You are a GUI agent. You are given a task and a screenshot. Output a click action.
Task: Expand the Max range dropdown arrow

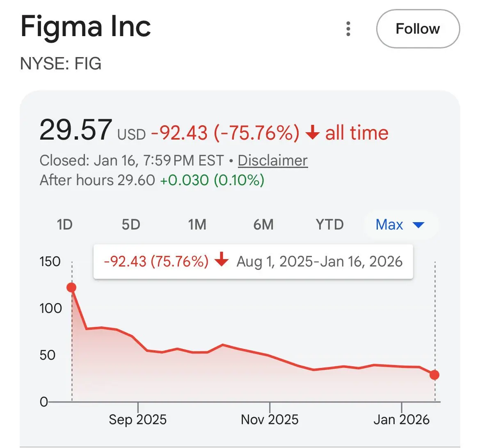click(x=418, y=225)
